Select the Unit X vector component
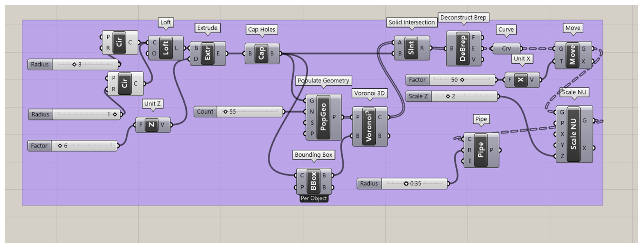 (x=521, y=80)
